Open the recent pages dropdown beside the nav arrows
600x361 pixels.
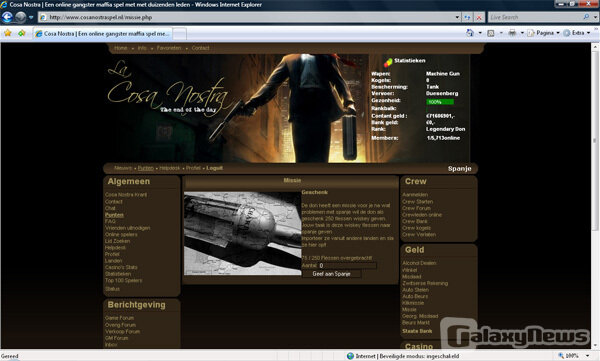pos(31,17)
